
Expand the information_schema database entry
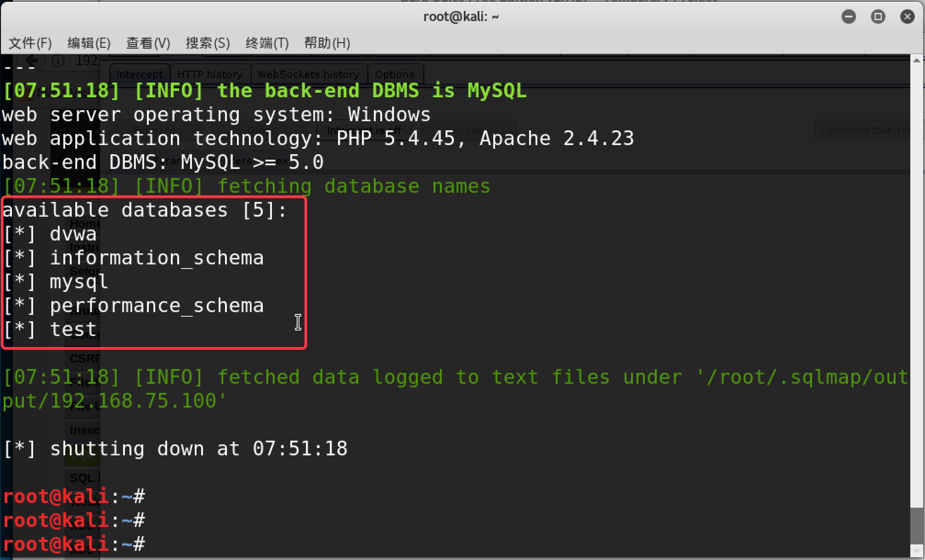coord(157,258)
